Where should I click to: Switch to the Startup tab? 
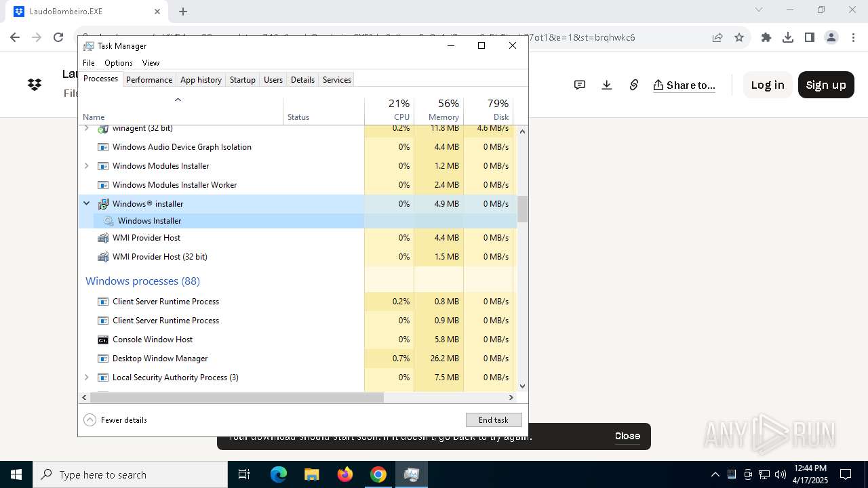[x=242, y=79]
